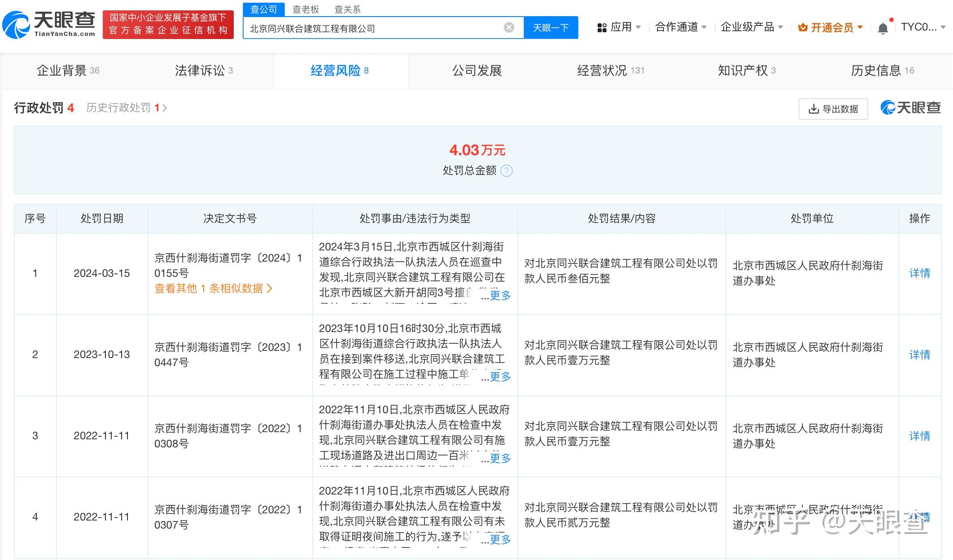
Task: Open the 公司发展 tab
Action: [x=477, y=70]
